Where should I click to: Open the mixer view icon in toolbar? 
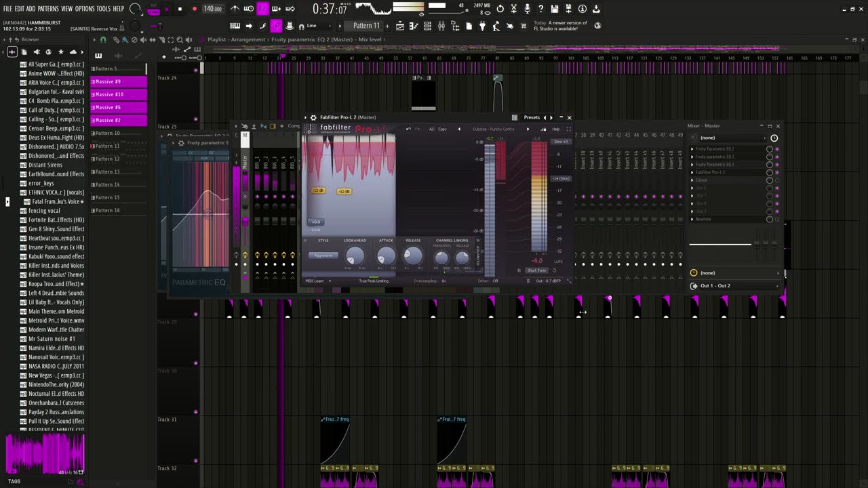(x=441, y=26)
